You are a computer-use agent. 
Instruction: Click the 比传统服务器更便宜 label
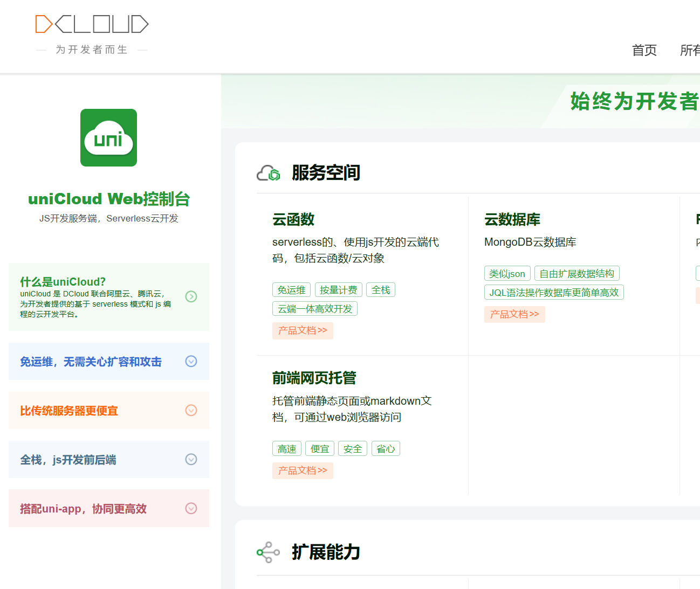69,411
